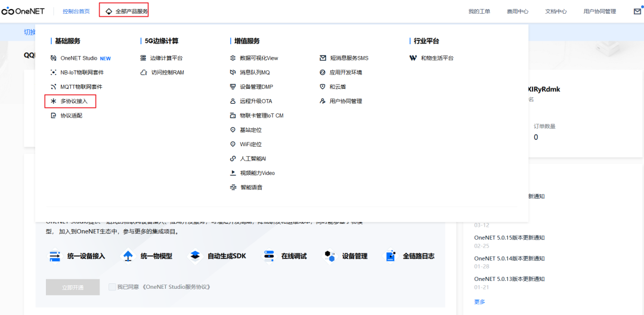The image size is (644, 315).
Task: Click the 人工智能AI icon
Action: [233, 159]
